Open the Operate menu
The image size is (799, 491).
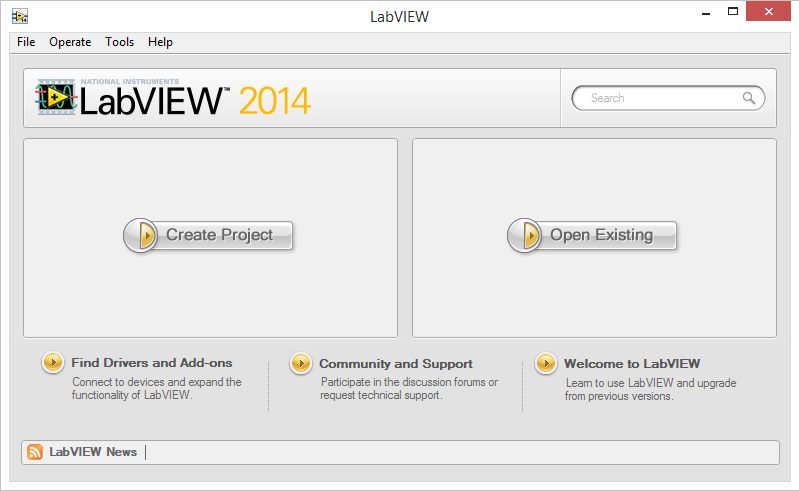pyautogui.click(x=70, y=42)
